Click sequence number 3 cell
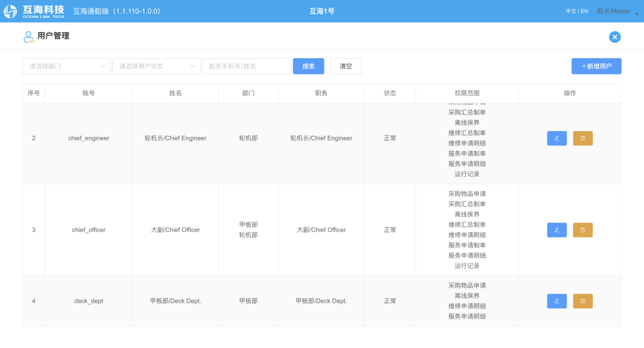The width and height of the screenshot is (644, 348). point(33,230)
